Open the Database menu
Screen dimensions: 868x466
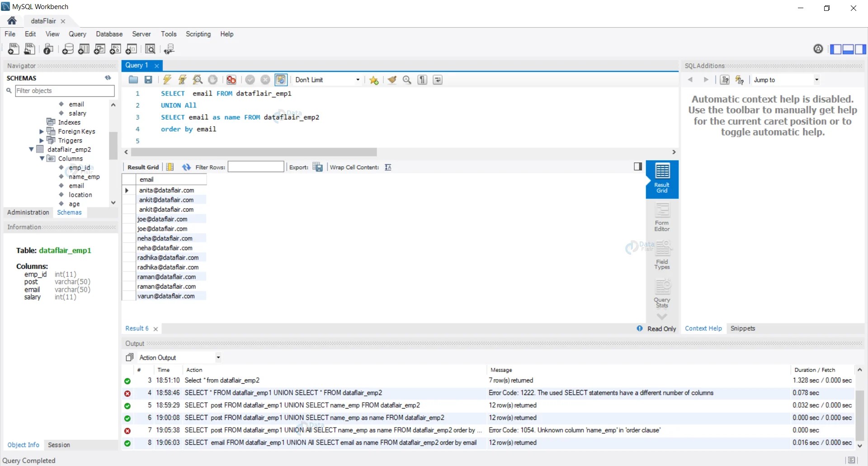(x=109, y=34)
